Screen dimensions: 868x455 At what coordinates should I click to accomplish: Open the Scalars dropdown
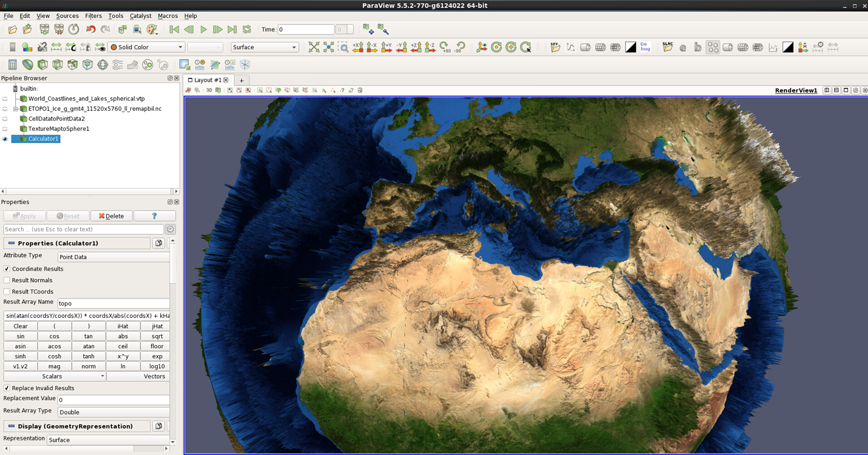tap(54, 376)
